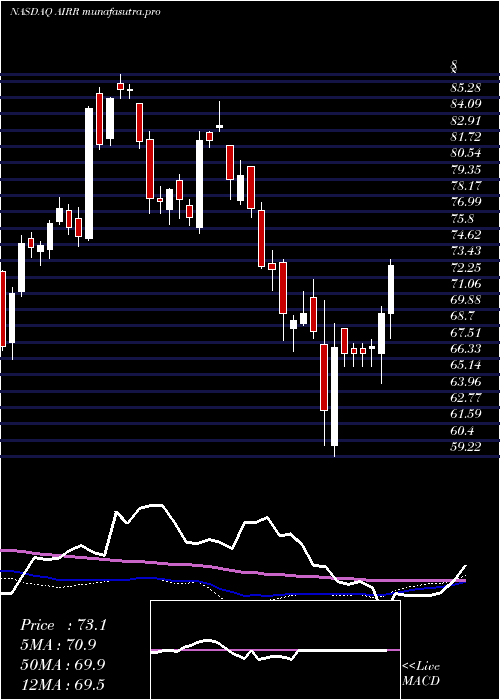Image resolution: width=500 pixels, height=700 pixels.
Task: Click the 75.8 price axis label
Action: (x=463, y=218)
